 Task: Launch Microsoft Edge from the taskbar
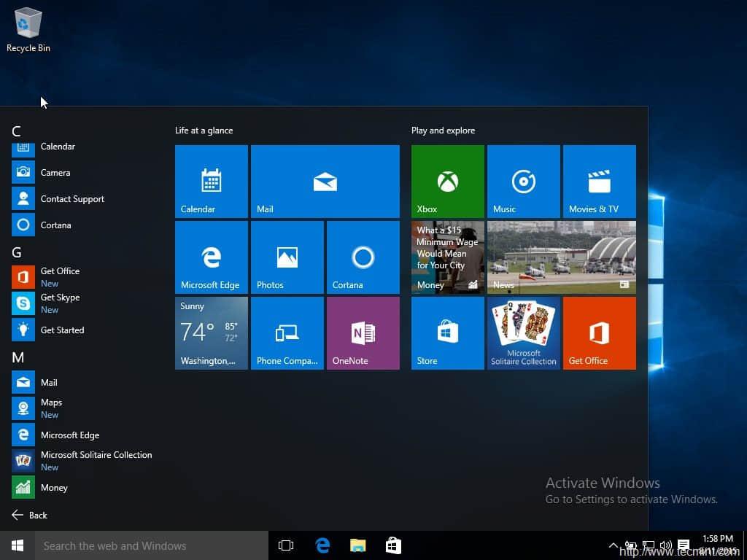point(322,545)
